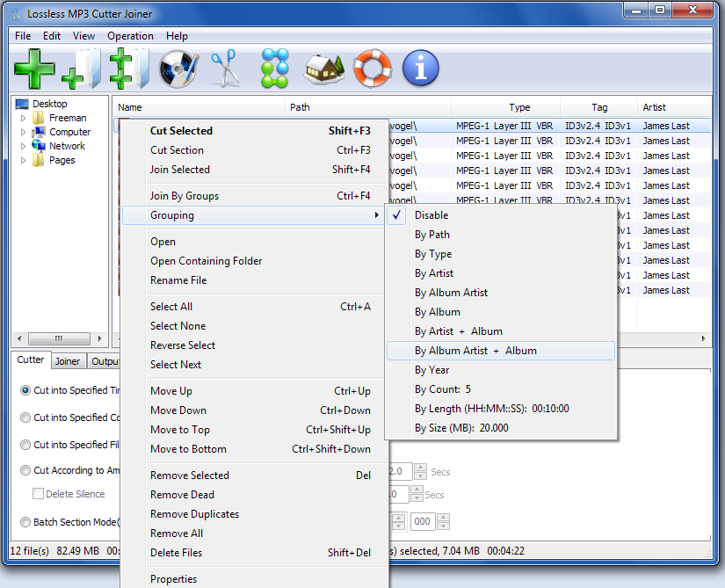Open the File menu
The width and height of the screenshot is (725, 588).
point(23,36)
